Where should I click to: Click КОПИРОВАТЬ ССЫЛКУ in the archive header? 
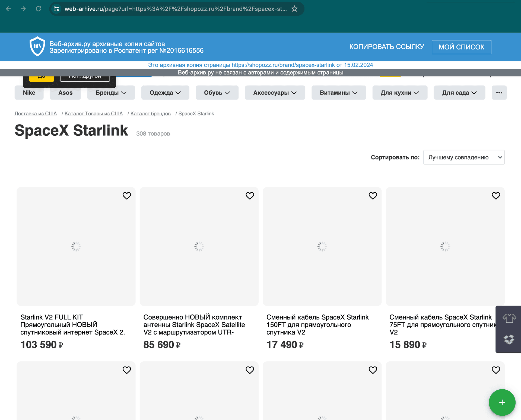(386, 47)
